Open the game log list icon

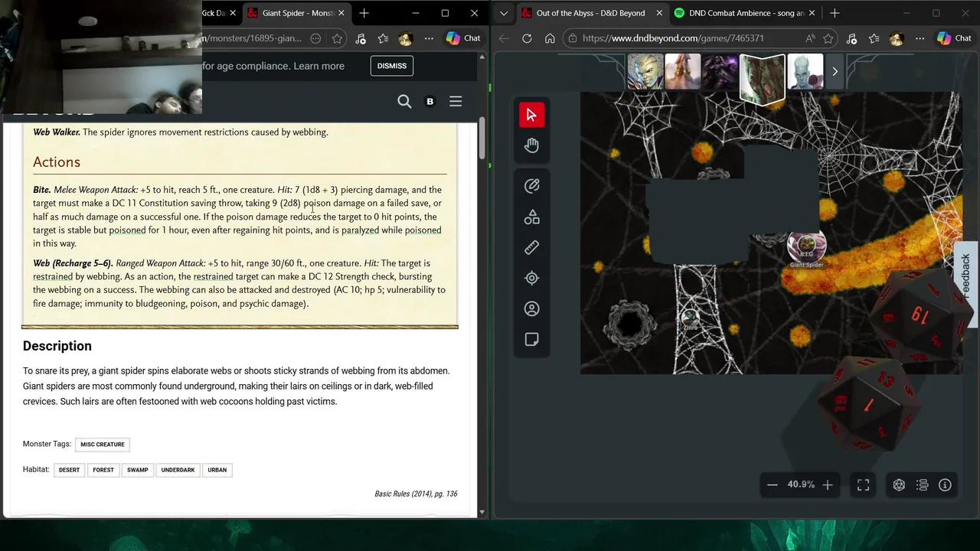point(923,484)
